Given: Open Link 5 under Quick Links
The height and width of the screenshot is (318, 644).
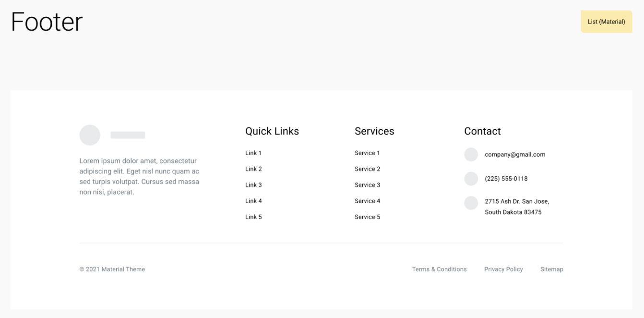Looking at the screenshot, I should (253, 217).
